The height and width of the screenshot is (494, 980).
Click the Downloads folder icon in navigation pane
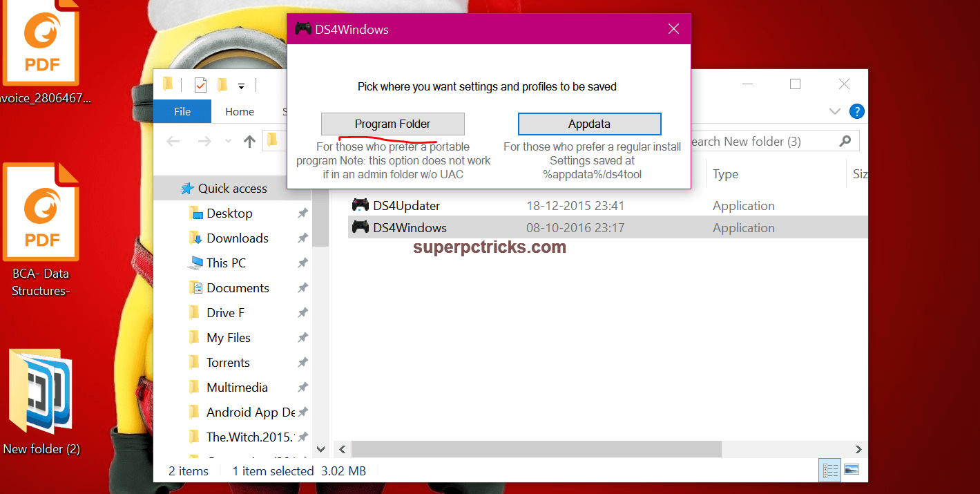(195, 238)
